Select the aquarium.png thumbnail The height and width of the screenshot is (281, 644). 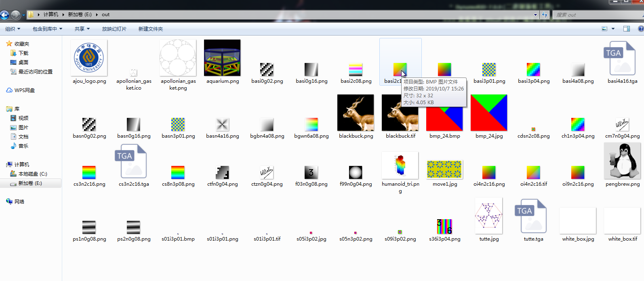pyautogui.click(x=222, y=58)
